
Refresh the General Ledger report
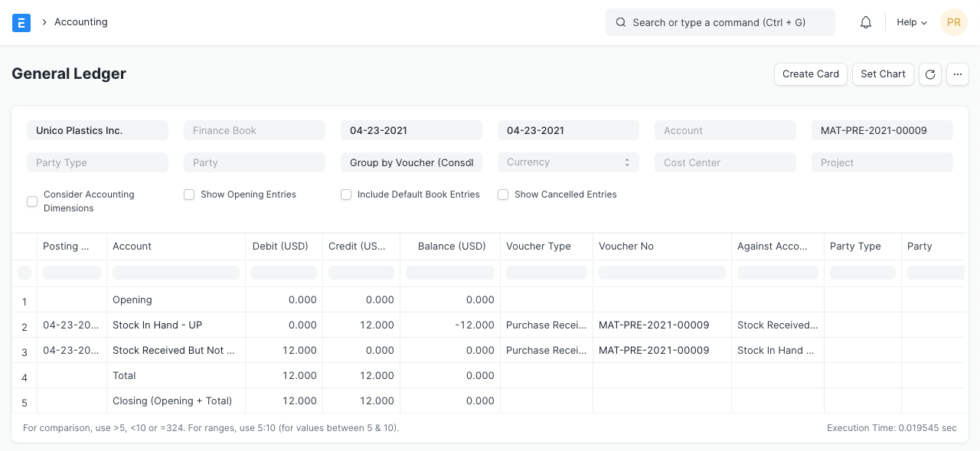(930, 74)
